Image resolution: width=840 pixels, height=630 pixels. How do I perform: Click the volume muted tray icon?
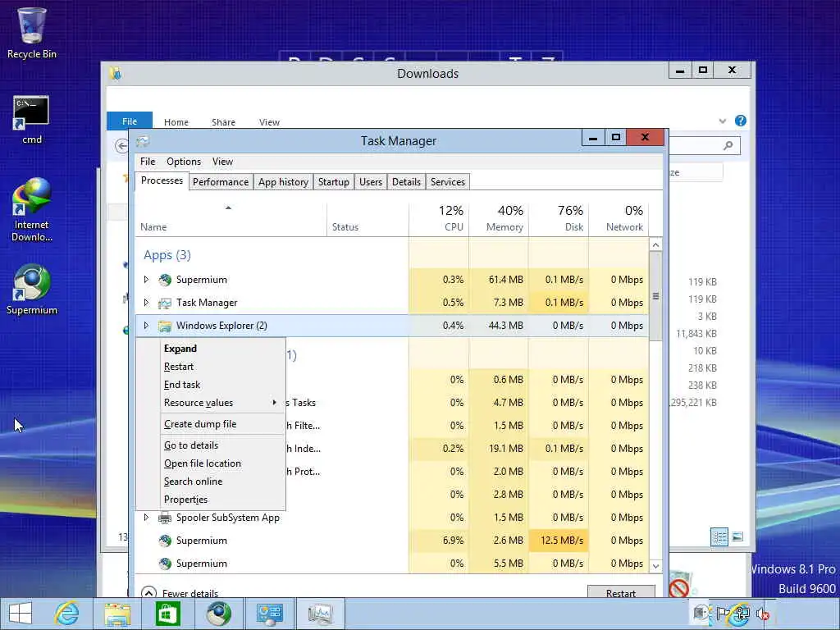(x=762, y=614)
